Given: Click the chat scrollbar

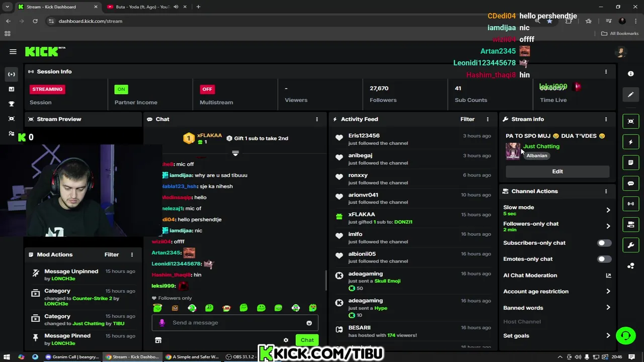Looking at the screenshot, I should tap(326, 280).
